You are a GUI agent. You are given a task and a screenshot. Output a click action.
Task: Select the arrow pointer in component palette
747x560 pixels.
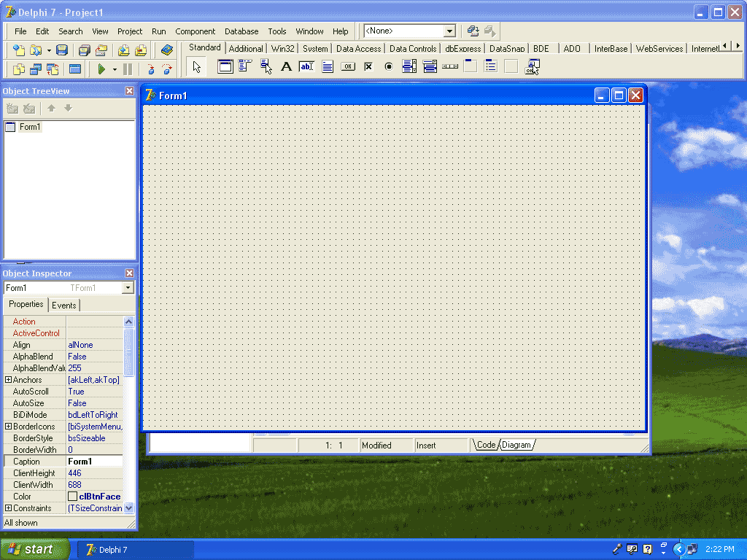click(196, 66)
